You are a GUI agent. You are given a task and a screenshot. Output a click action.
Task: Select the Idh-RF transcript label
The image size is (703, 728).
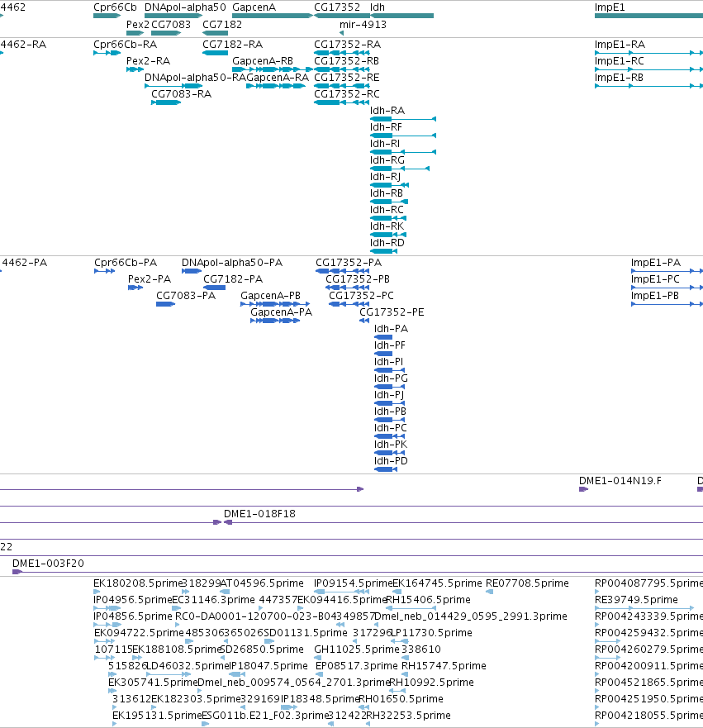(386, 127)
